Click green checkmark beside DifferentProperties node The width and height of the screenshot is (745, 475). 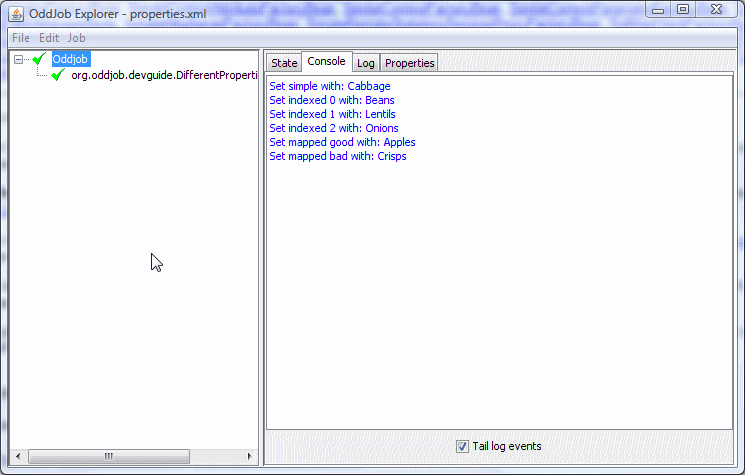click(x=58, y=76)
